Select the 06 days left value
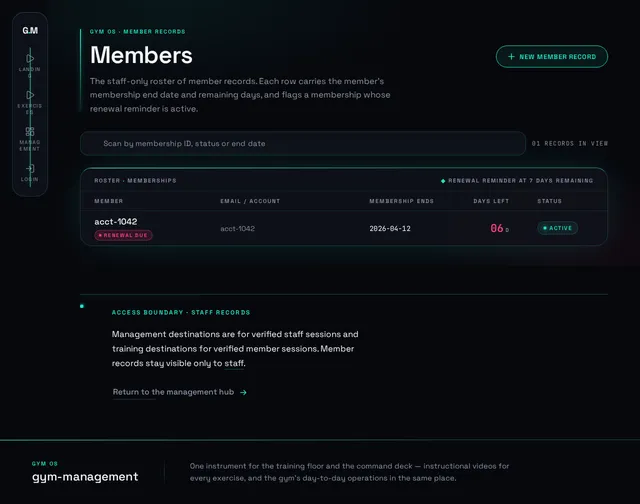Viewport: 640px width, 504px height. click(x=499, y=228)
